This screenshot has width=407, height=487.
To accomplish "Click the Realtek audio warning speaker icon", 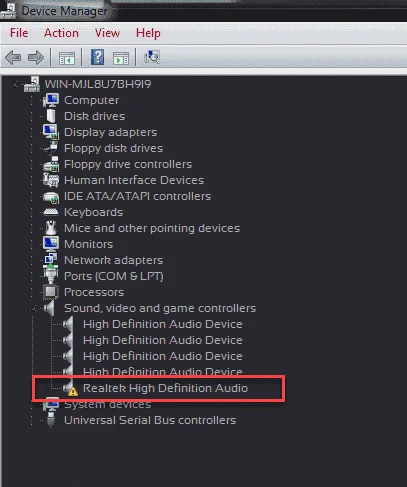I will pos(71,388).
